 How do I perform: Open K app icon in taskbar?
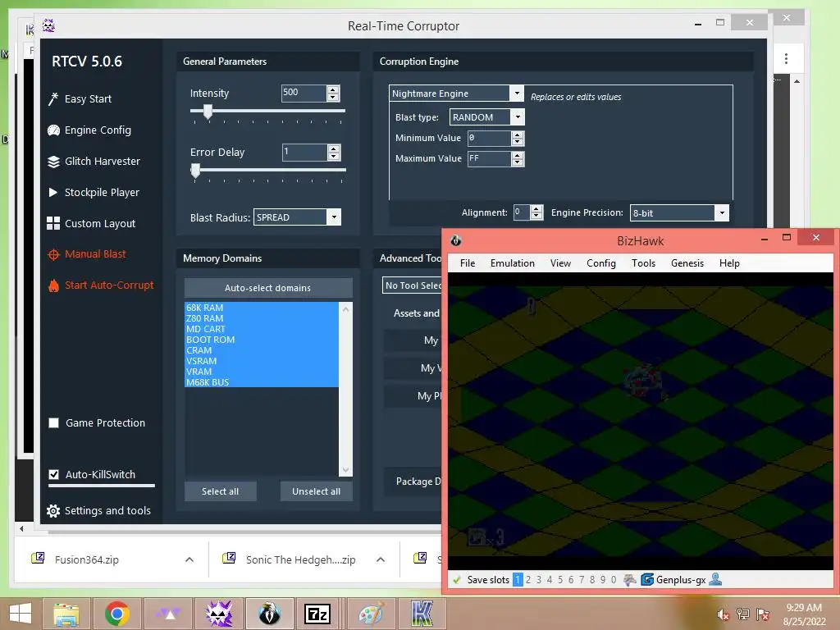(422, 614)
